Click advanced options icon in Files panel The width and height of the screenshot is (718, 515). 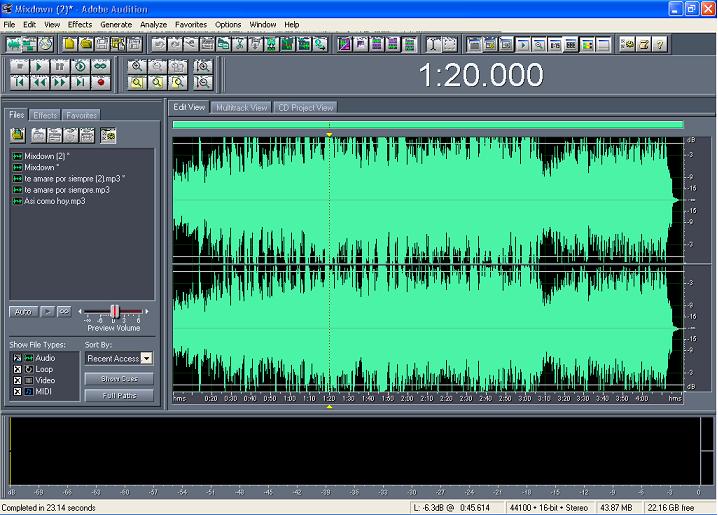coord(108,136)
